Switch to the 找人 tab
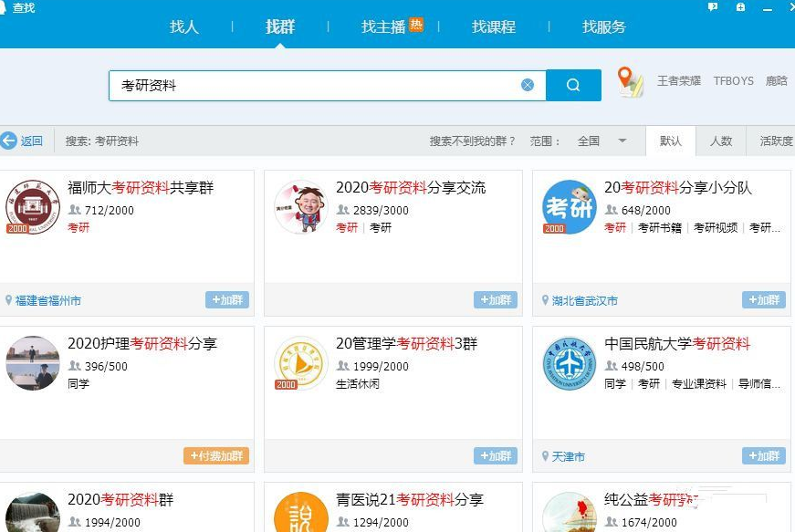 [x=183, y=26]
